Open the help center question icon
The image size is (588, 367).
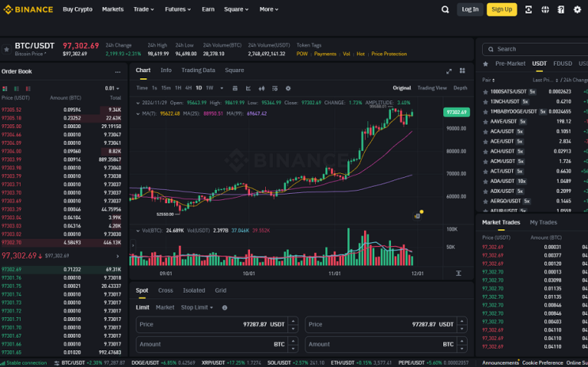click(x=561, y=9)
